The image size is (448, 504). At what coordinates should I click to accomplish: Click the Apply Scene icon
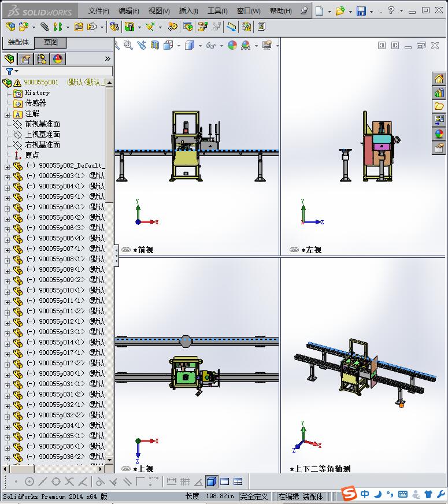coord(246,45)
